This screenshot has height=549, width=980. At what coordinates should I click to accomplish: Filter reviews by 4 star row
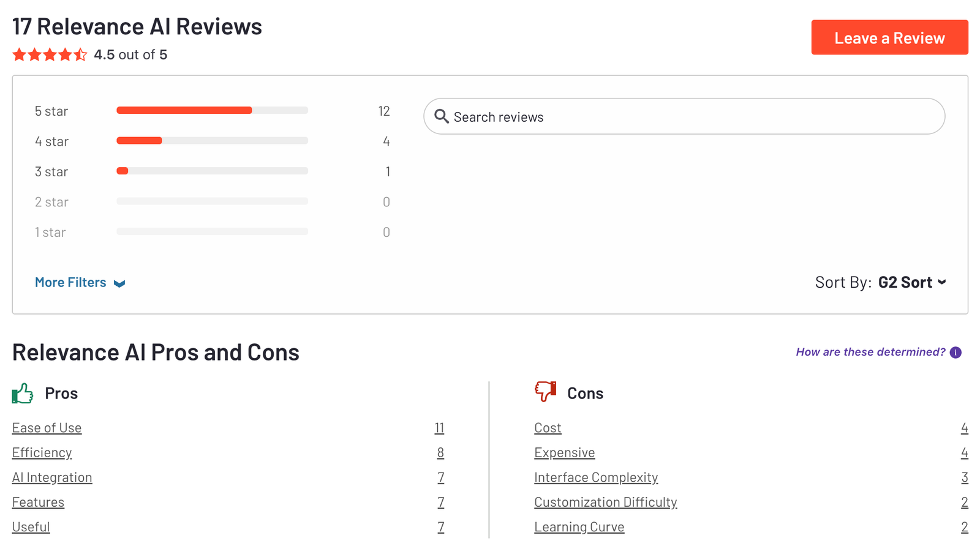point(212,141)
